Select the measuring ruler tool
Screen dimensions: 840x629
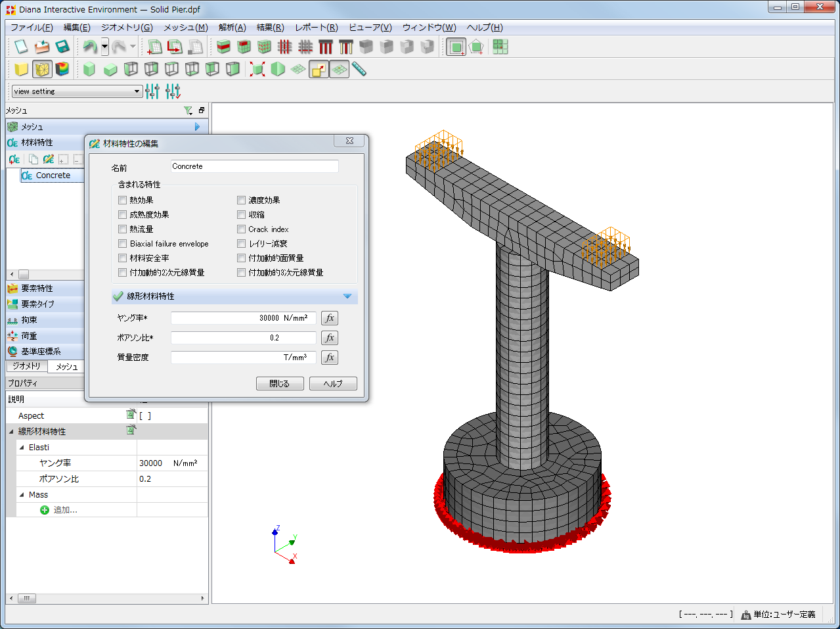click(x=359, y=69)
